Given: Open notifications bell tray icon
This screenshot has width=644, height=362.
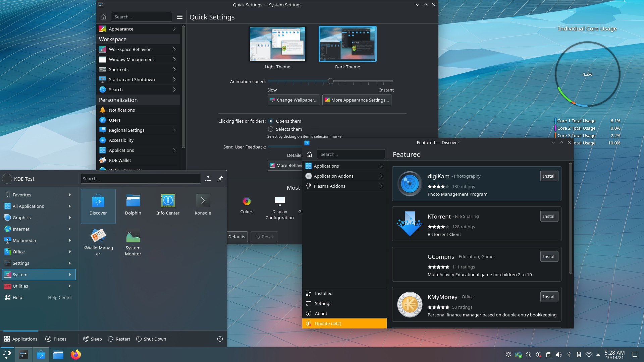Looking at the screenshot, I should tap(508, 355).
